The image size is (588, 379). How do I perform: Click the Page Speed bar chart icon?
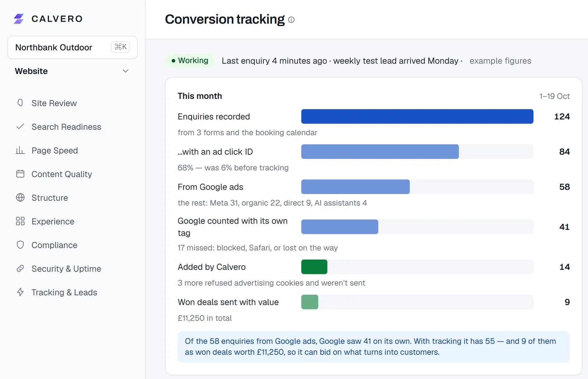coord(20,150)
